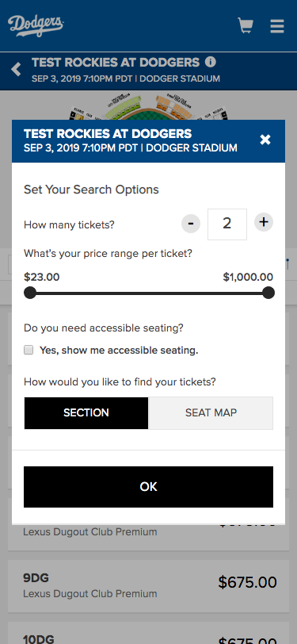Enable the accessible seating checkbox

29,350
